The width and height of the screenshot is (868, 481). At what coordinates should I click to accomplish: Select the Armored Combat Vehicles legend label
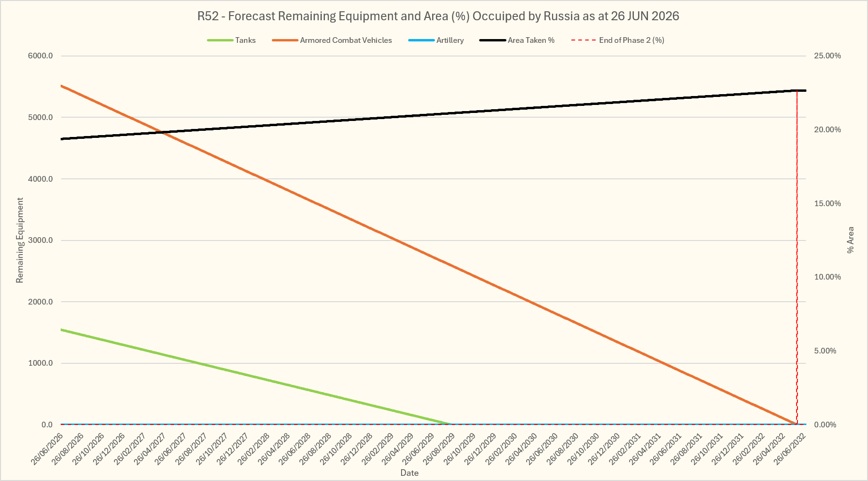click(346, 40)
